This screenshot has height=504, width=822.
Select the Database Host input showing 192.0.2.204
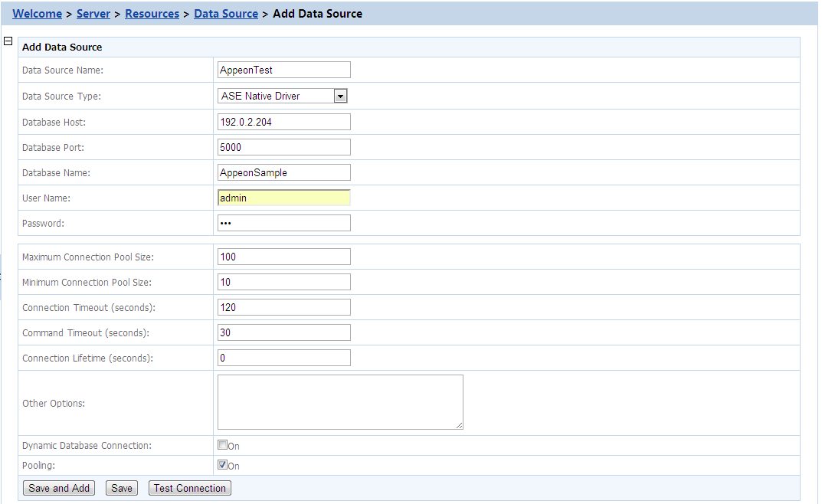[283, 121]
